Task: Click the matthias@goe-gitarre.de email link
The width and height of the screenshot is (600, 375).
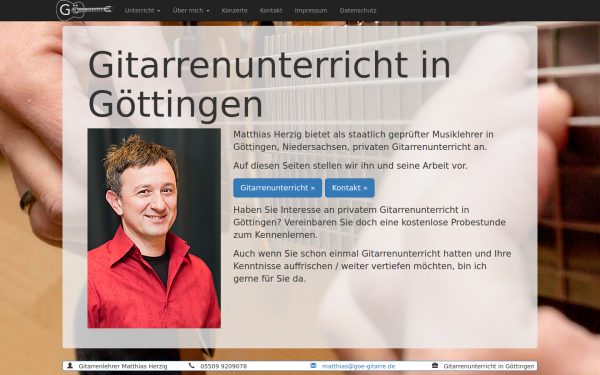Action: point(358,366)
